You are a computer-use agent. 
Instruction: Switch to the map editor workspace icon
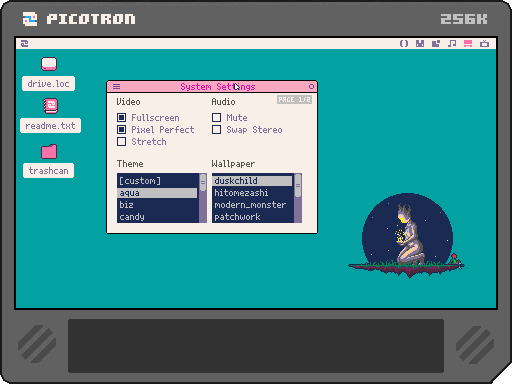pyautogui.click(x=436, y=43)
